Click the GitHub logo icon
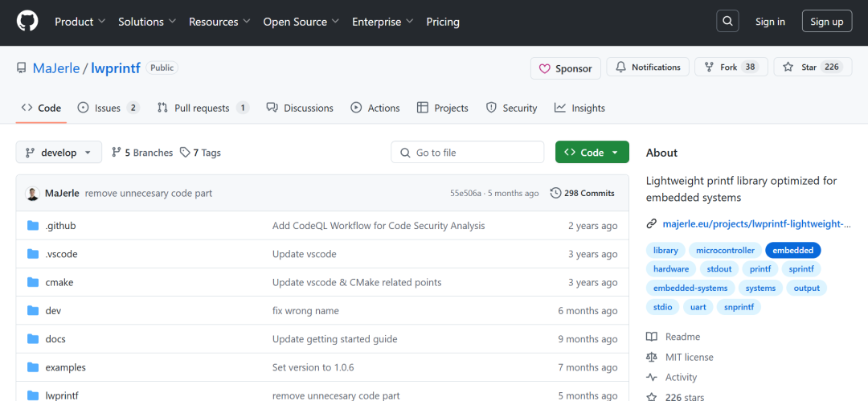 click(27, 22)
